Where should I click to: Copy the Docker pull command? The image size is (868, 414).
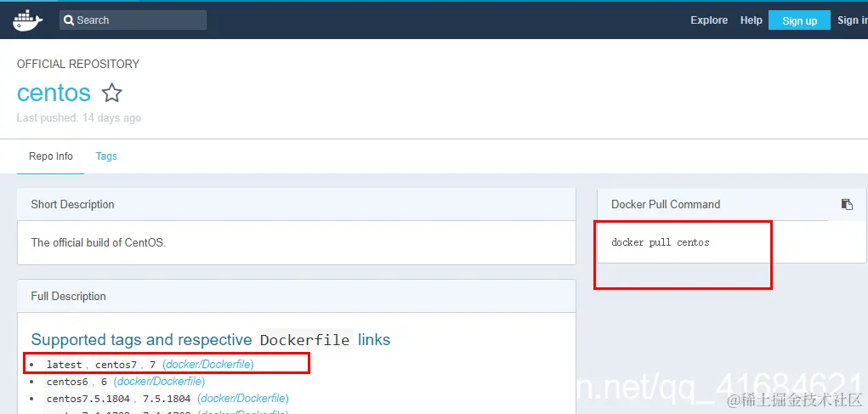click(847, 204)
